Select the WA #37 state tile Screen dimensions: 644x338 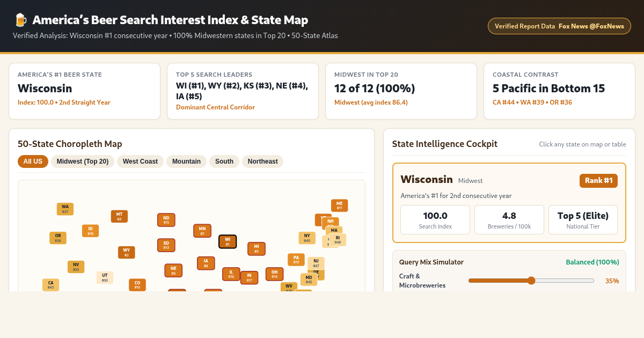[65, 209]
